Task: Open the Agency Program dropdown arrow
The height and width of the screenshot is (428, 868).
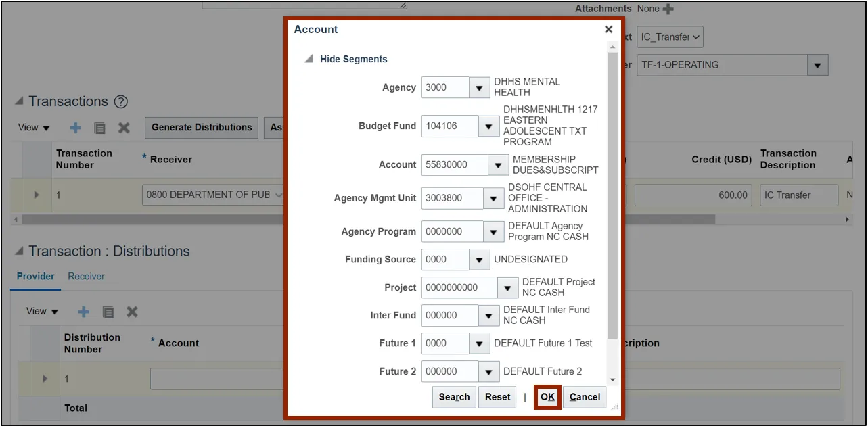Action: pos(494,231)
